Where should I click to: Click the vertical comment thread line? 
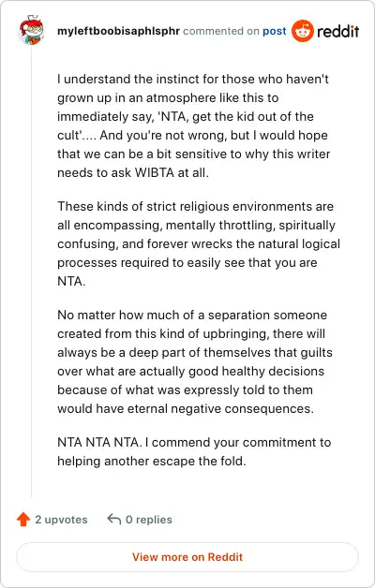[32, 272]
